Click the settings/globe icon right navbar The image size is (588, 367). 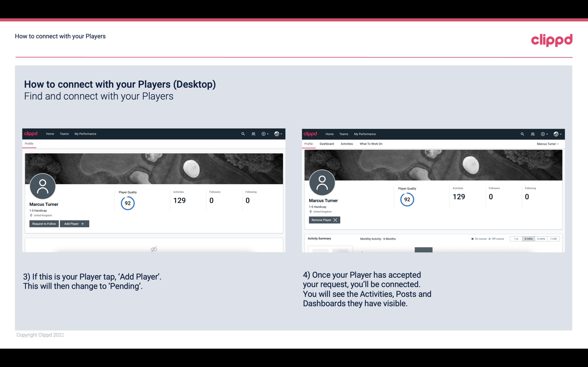277,133
